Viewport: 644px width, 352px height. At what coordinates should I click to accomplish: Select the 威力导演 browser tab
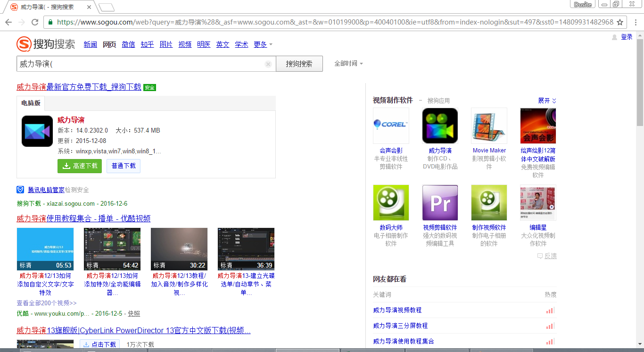50,7
